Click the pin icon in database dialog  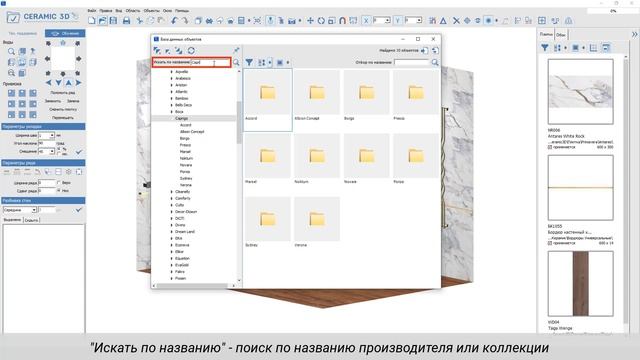point(236,50)
